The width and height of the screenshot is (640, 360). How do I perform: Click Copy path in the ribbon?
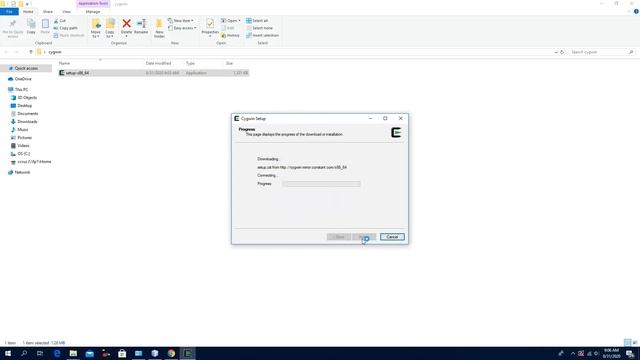click(x=65, y=28)
